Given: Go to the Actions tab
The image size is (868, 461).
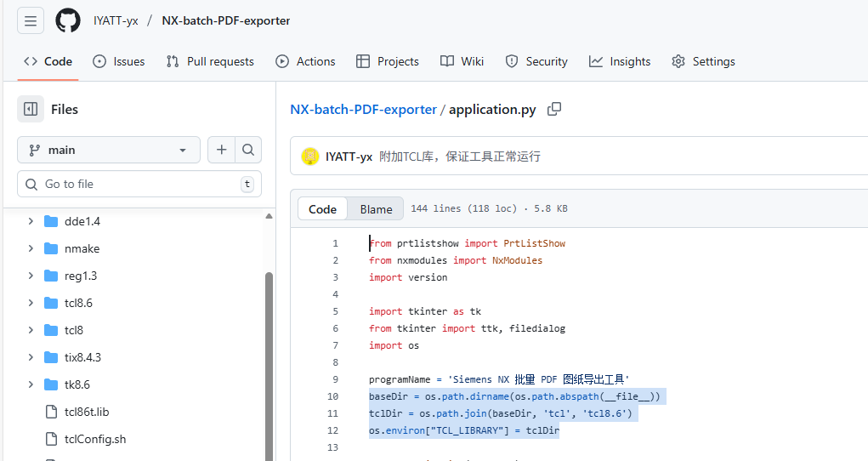Looking at the screenshot, I should point(305,61).
